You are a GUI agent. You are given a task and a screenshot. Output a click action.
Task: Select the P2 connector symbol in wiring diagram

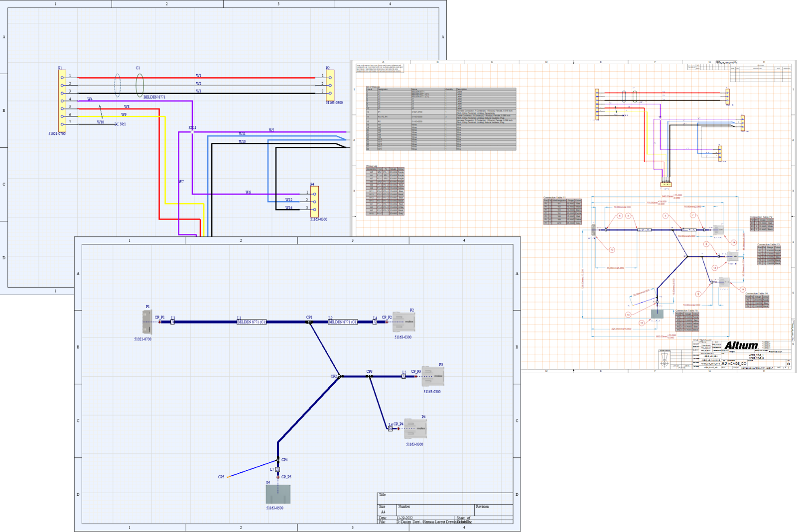tap(330, 85)
